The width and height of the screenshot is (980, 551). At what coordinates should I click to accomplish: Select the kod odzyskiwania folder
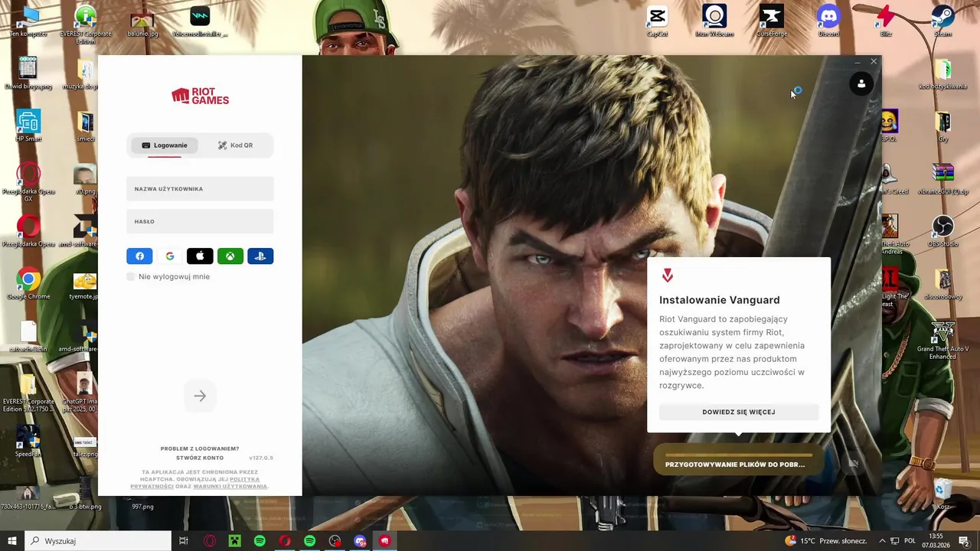942,74
